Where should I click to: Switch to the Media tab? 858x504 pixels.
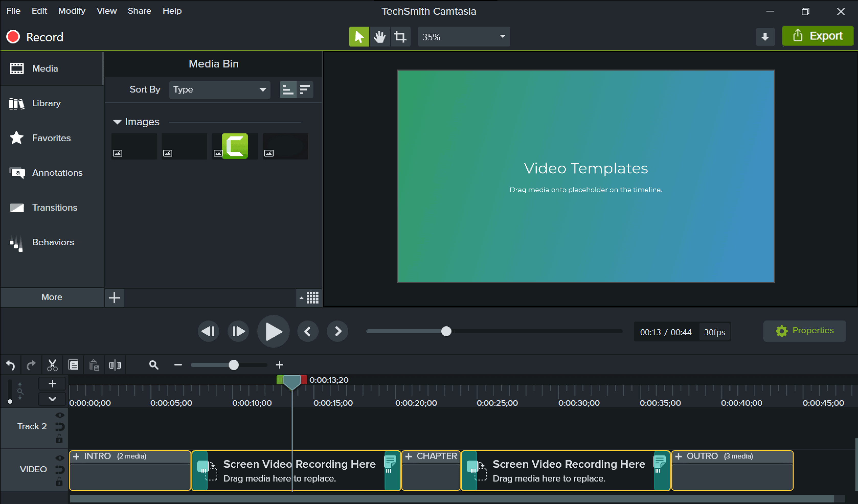point(51,68)
